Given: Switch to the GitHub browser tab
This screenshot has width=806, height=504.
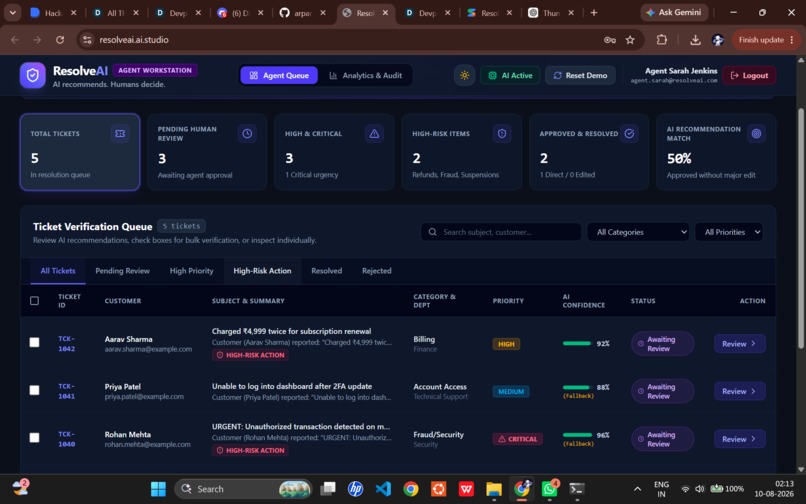Looking at the screenshot, I should (303, 13).
